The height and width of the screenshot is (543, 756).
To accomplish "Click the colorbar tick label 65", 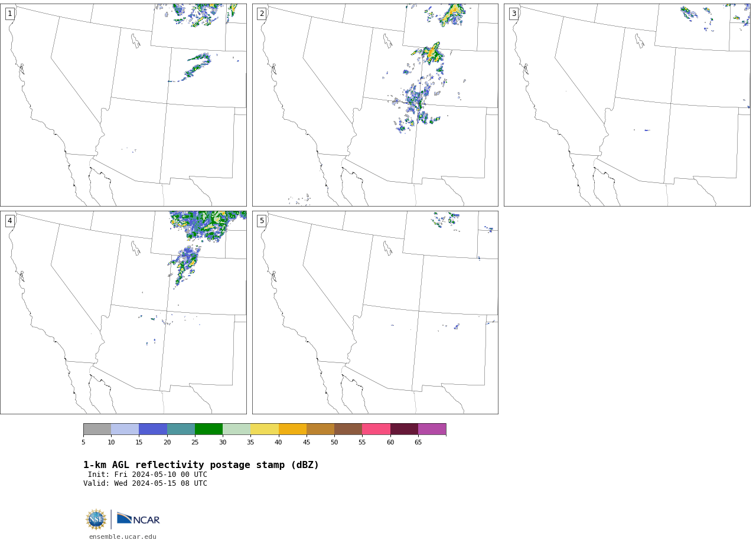I will pyautogui.click(x=418, y=442).
